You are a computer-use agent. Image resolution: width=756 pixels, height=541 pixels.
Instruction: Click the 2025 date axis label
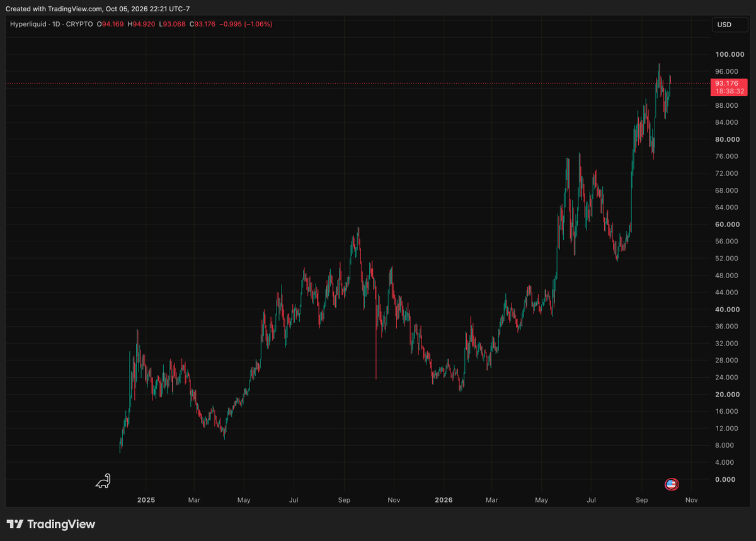point(146,500)
